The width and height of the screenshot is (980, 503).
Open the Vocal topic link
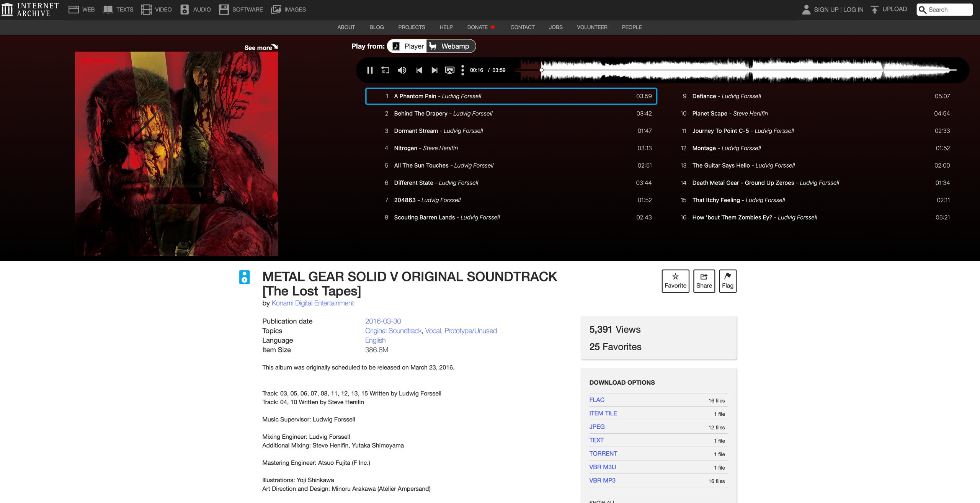pyautogui.click(x=433, y=331)
